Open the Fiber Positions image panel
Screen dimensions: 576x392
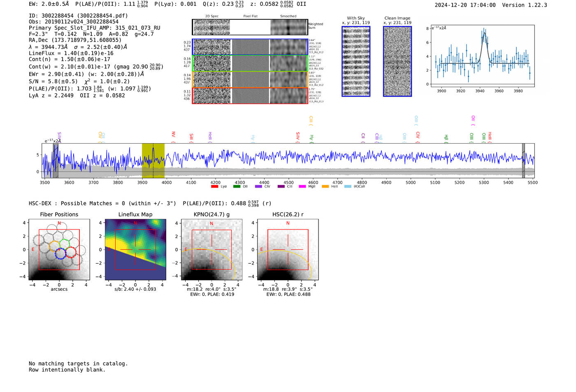(59, 250)
